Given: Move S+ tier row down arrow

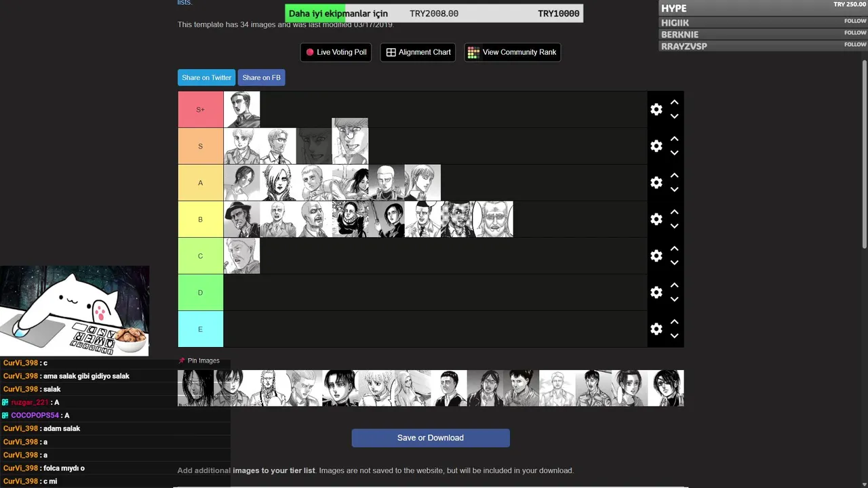Looking at the screenshot, I should coord(674,116).
